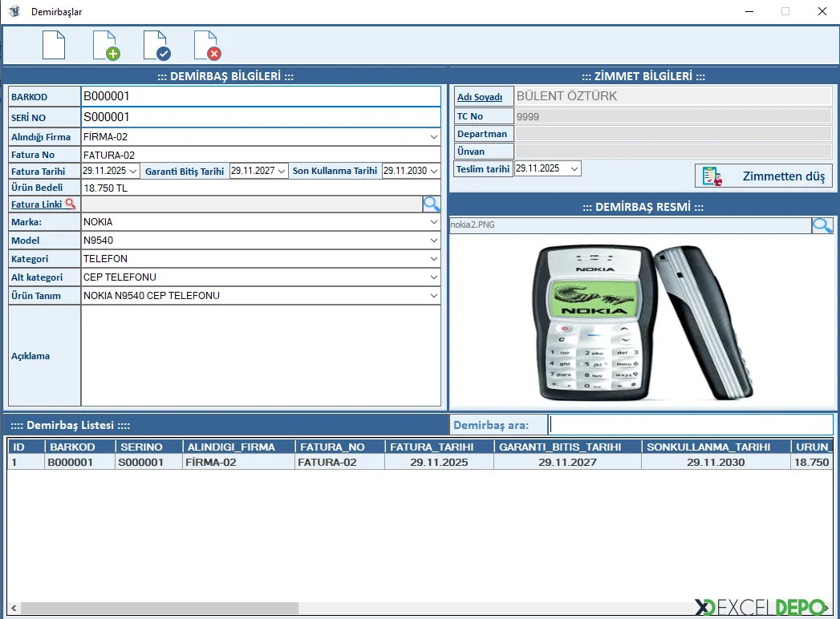
Task: Open the Garanti Bitiş Tarihi date picker
Action: pyautogui.click(x=282, y=171)
